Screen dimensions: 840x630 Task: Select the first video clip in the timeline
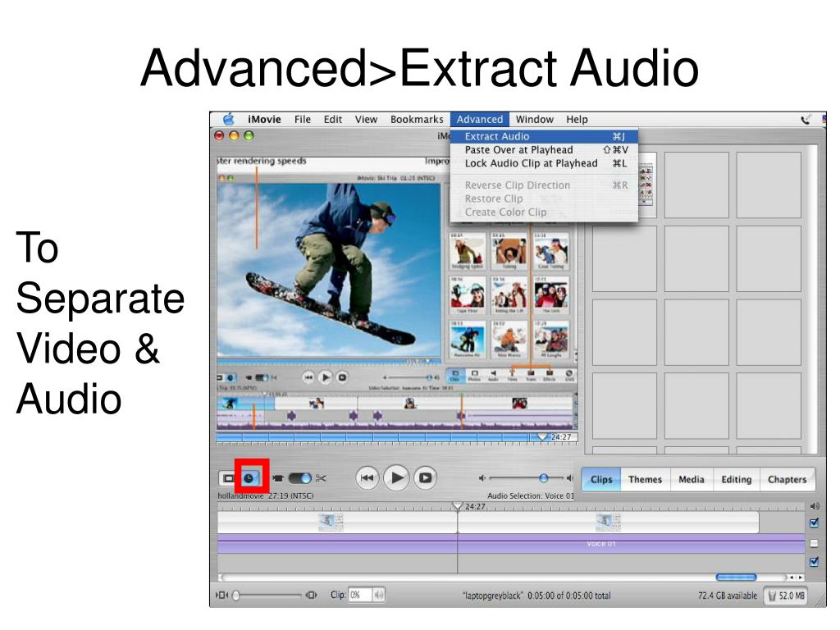337,523
